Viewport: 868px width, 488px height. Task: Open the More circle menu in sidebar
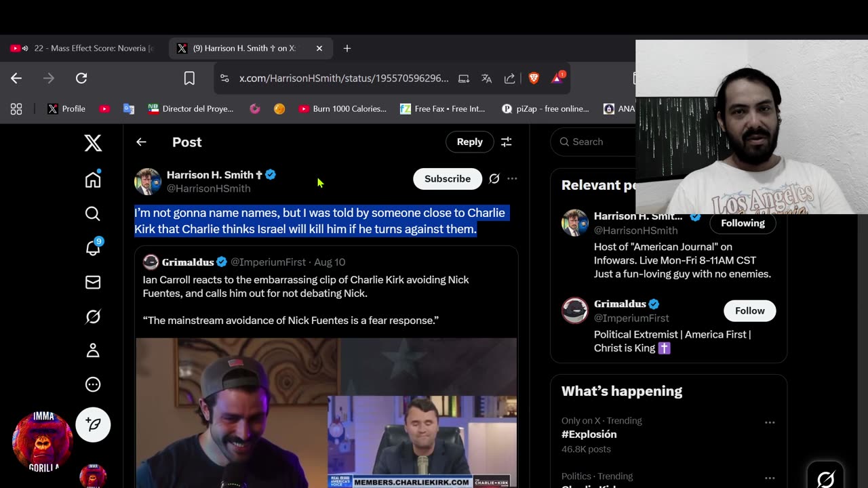point(93,384)
